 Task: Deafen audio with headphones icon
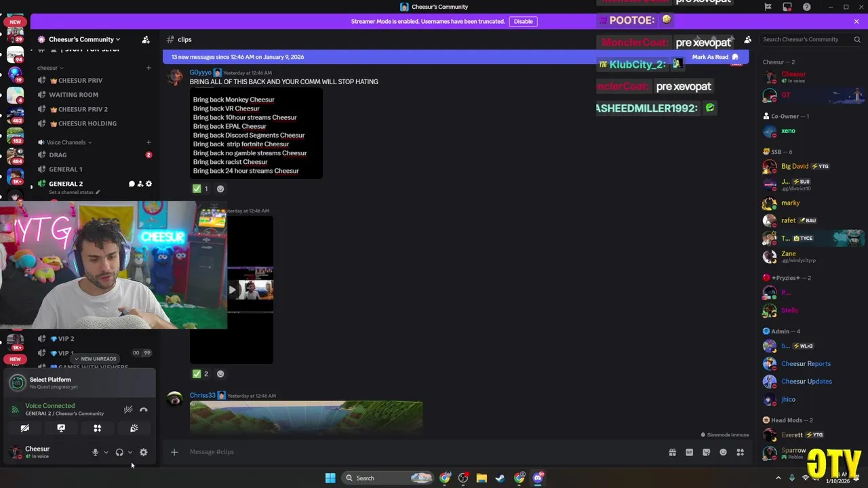(119, 452)
